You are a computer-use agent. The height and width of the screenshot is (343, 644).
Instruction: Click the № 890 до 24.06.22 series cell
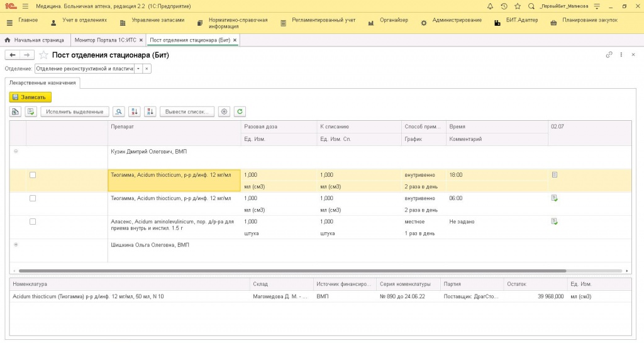coord(402,296)
